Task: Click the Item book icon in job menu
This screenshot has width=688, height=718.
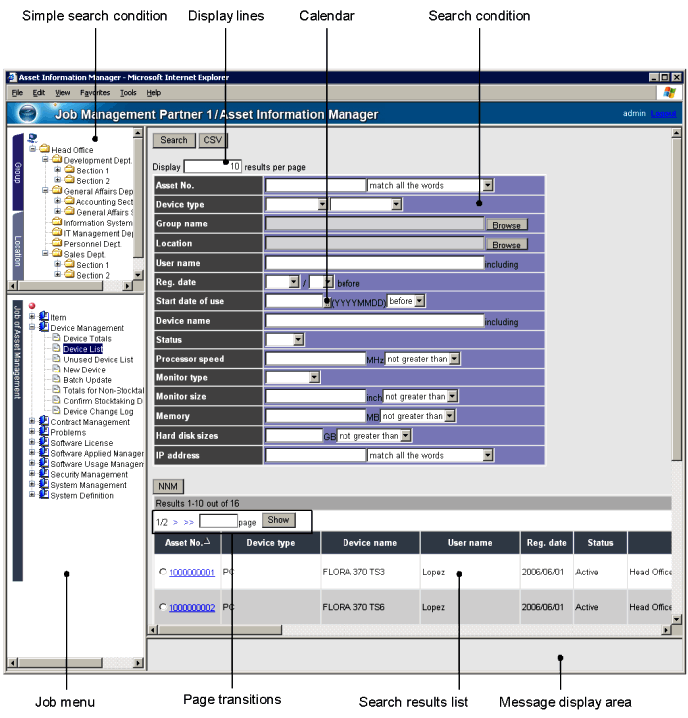Action: point(44,316)
